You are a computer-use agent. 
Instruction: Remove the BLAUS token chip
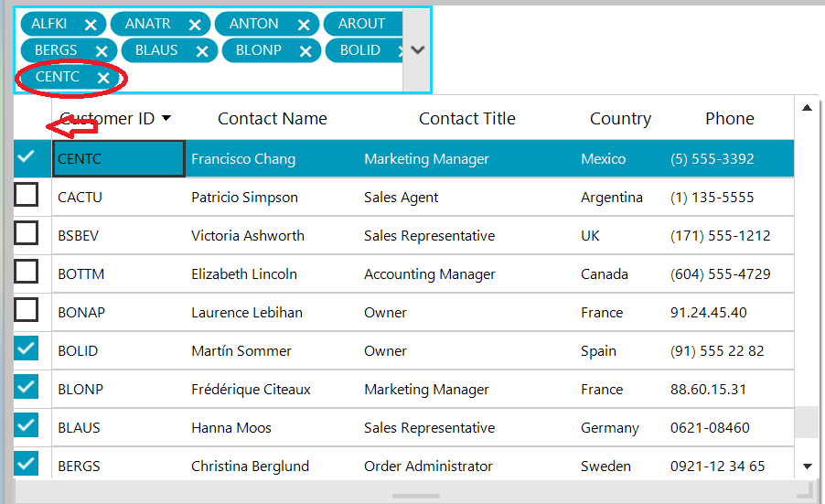point(202,51)
